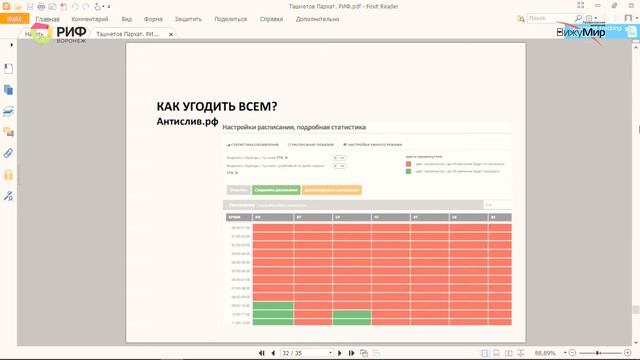This screenshot has width=640, height=360.
Task: Open the Вид ribbon tab
Action: pyautogui.click(x=127, y=19)
